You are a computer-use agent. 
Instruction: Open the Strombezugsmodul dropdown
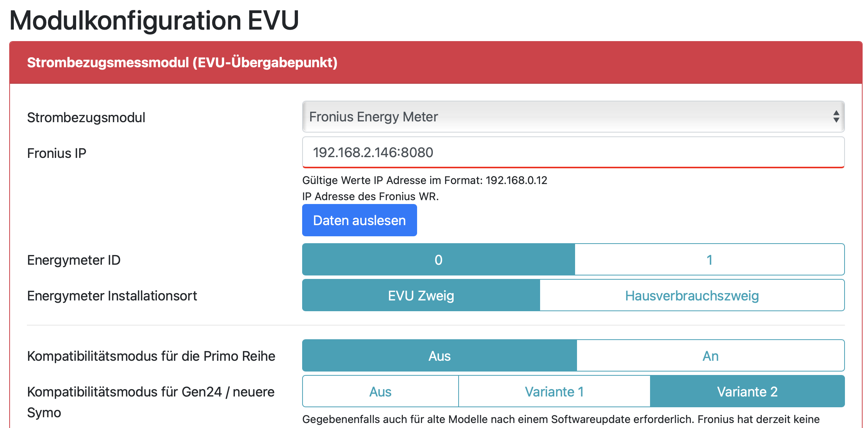tap(573, 117)
